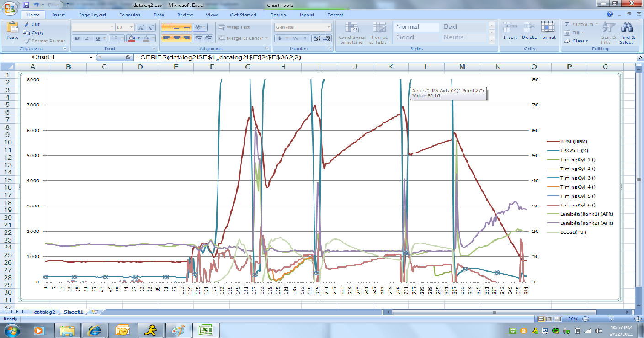Open Sort & Filter
This screenshot has width=644, height=338.
coord(609,32)
